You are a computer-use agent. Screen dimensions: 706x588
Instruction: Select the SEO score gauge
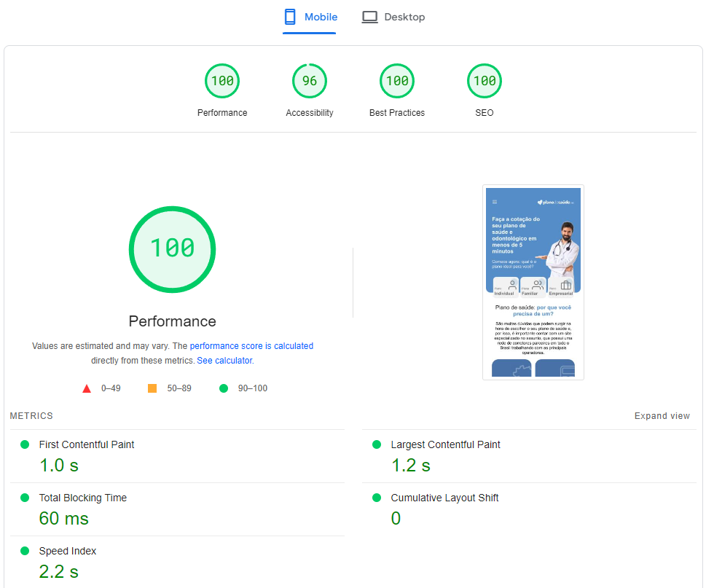(485, 81)
